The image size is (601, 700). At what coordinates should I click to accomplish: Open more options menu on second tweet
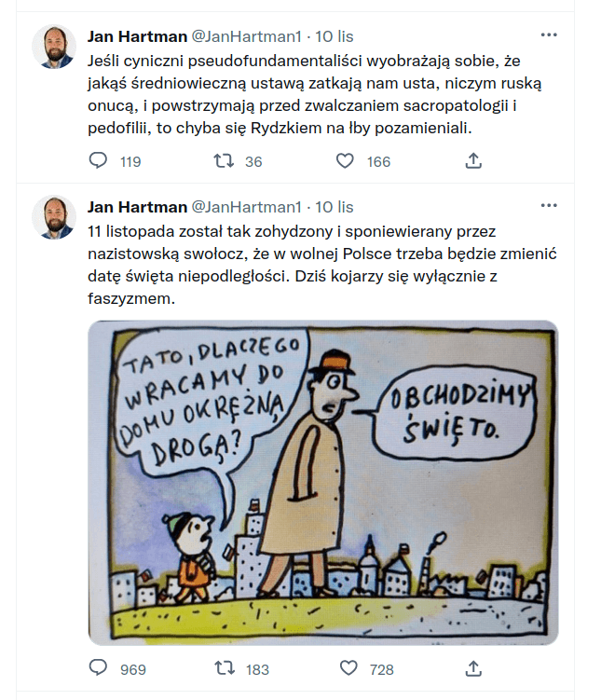(549, 205)
